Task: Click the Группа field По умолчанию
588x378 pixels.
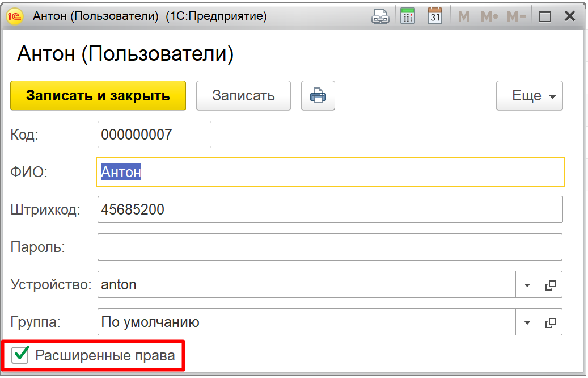Action: tap(306, 322)
